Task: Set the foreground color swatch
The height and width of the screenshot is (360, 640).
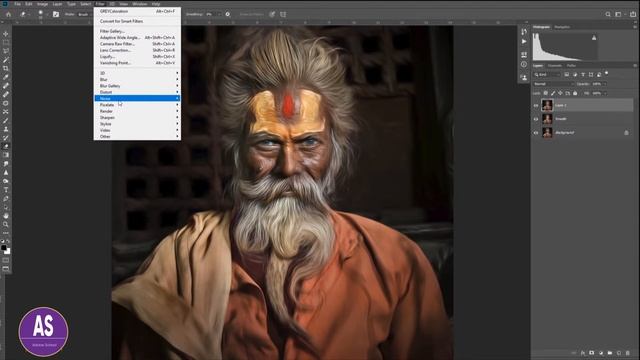Action: (4, 248)
